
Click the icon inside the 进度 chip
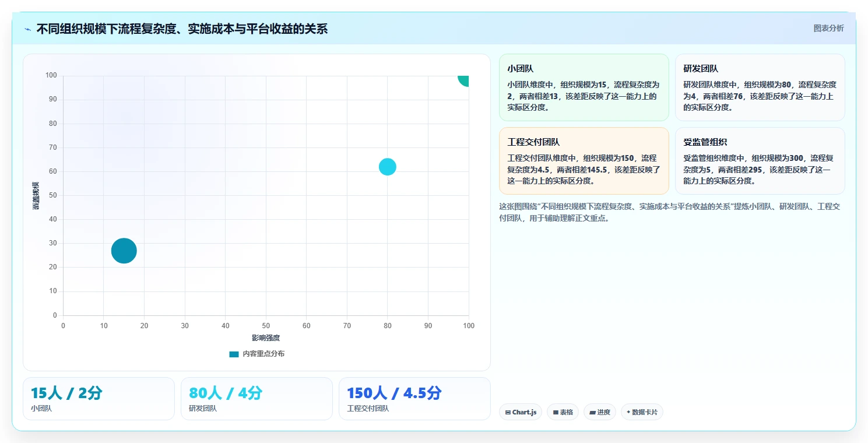click(x=593, y=412)
